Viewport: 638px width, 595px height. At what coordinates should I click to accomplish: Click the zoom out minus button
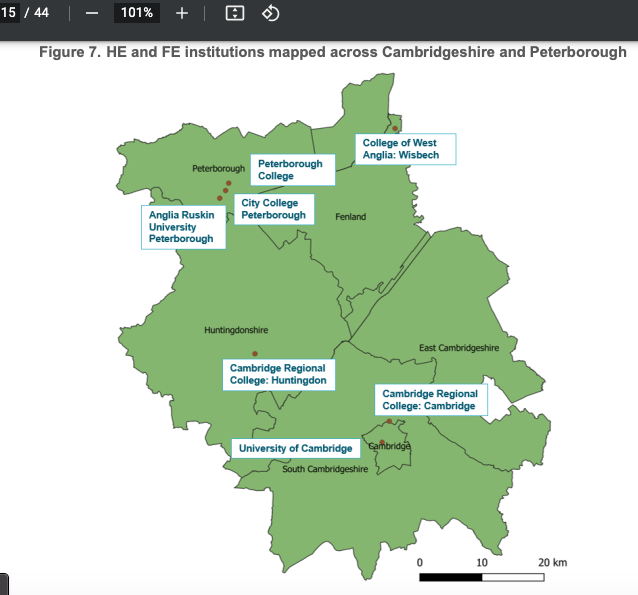pyautogui.click(x=91, y=13)
